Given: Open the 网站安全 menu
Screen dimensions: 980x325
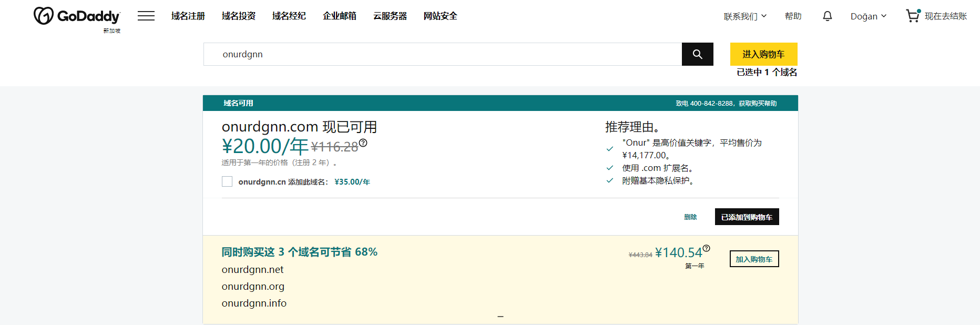Looking at the screenshot, I should [x=441, y=16].
